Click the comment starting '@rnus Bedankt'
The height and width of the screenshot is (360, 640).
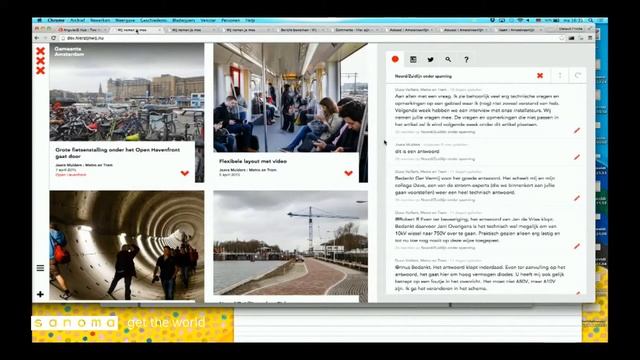[480, 278]
